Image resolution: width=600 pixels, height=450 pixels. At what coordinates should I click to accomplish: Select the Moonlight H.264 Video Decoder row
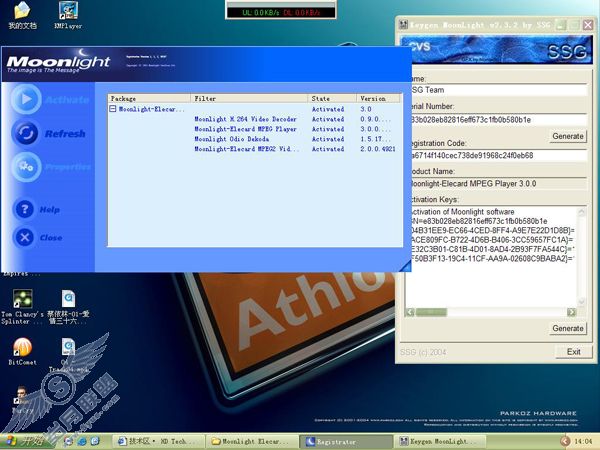tap(255, 119)
